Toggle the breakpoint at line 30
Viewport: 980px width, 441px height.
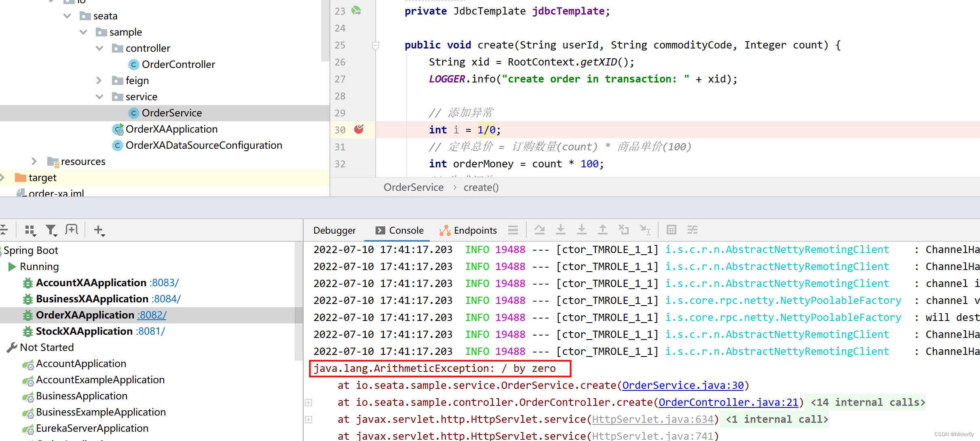pos(359,129)
